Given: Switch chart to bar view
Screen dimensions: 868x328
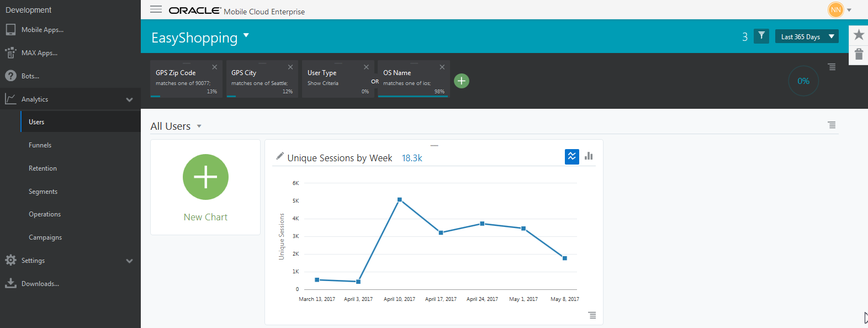Looking at the screenshot, I should point(589,156).
